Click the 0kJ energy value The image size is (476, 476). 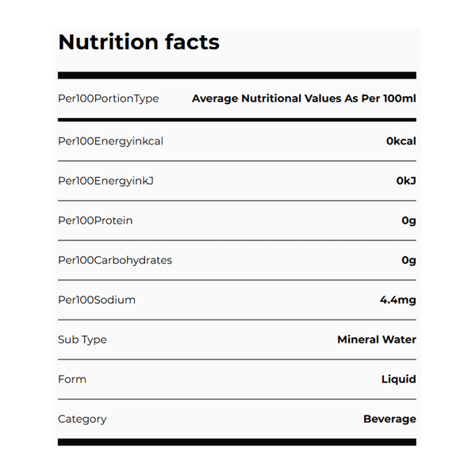[x=406, y=181]
